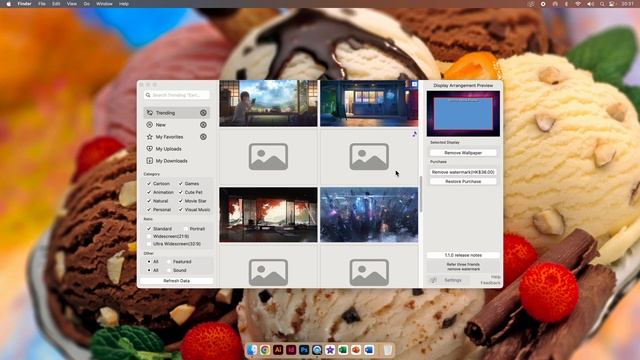Select All in the Featured row

[149, 262]
